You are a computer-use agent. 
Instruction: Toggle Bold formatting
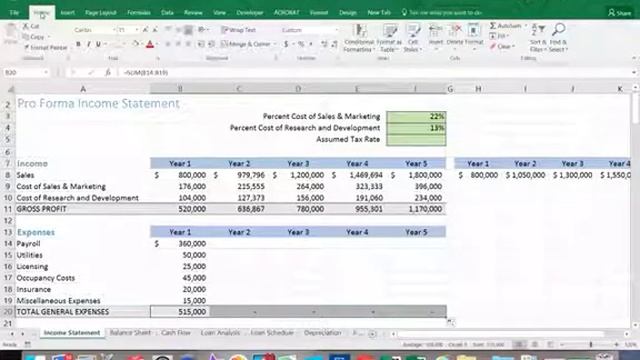coord(78,44)
